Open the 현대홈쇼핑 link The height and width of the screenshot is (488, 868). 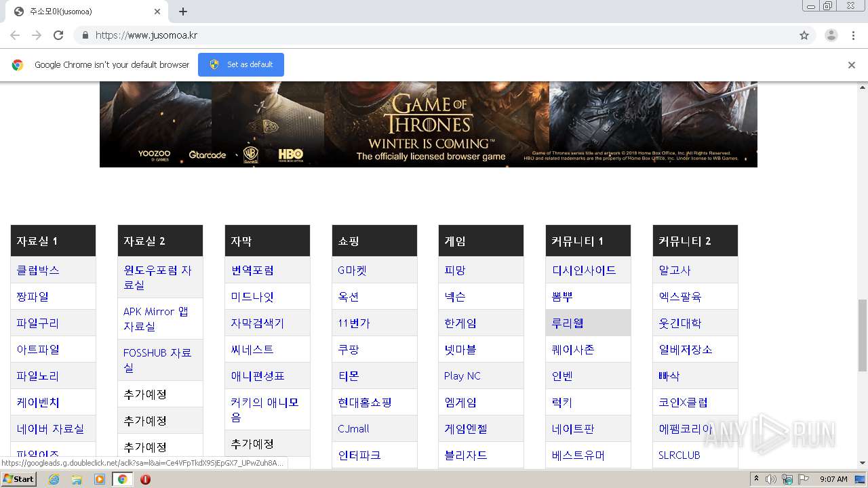click(x=365, y=402)
